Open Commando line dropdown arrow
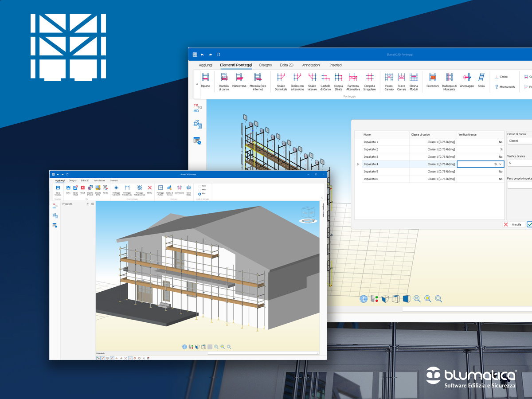Image resolution: width=532 pixels, height=399 pixels. pyautogui.click(x=317, y=353)
